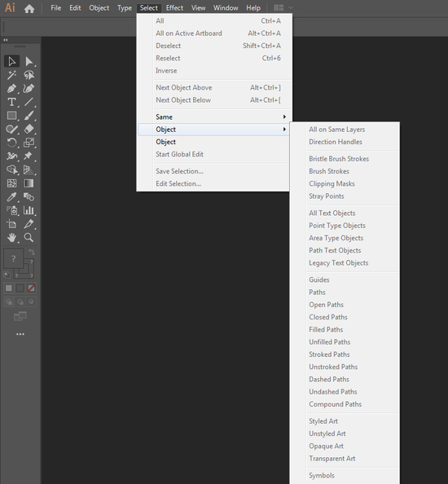Viewport: 448px width, 484px height.
Task: Select the Puppet Warp pin tool
Action: (x=29, y=156)
